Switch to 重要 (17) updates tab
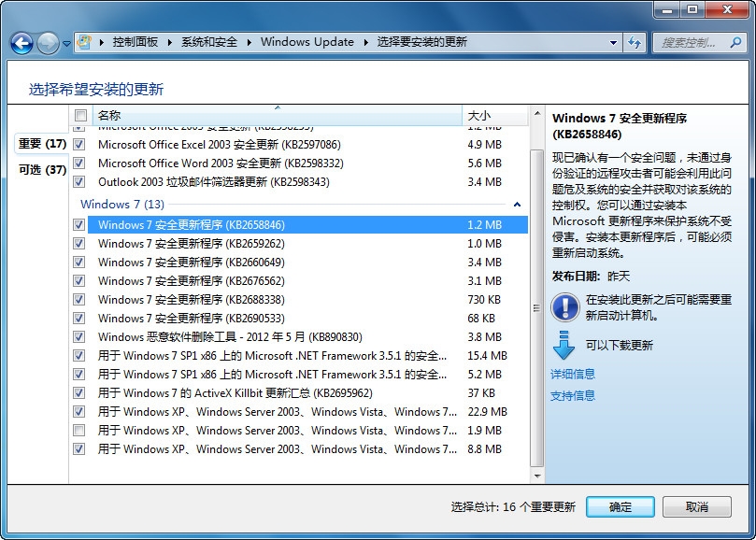The width and height of the screenshot is (756, 540). click(42, 144)
